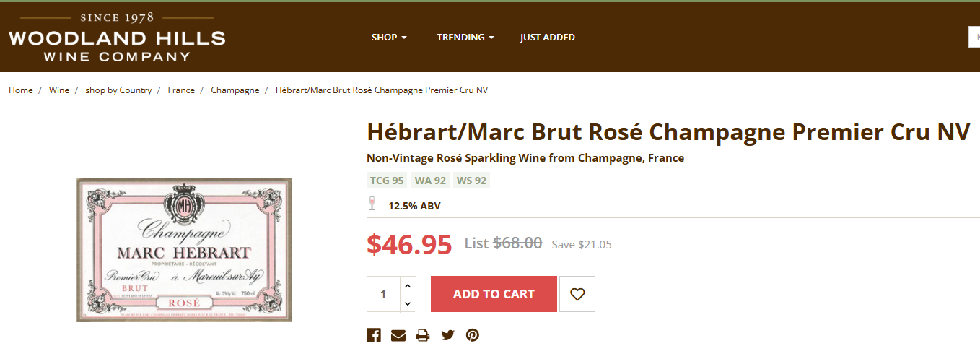This screenshot has width=980, height=351.
Task: Go to the Home breadcrumb link
Action: pyautogui.click(x=21, y=90)
